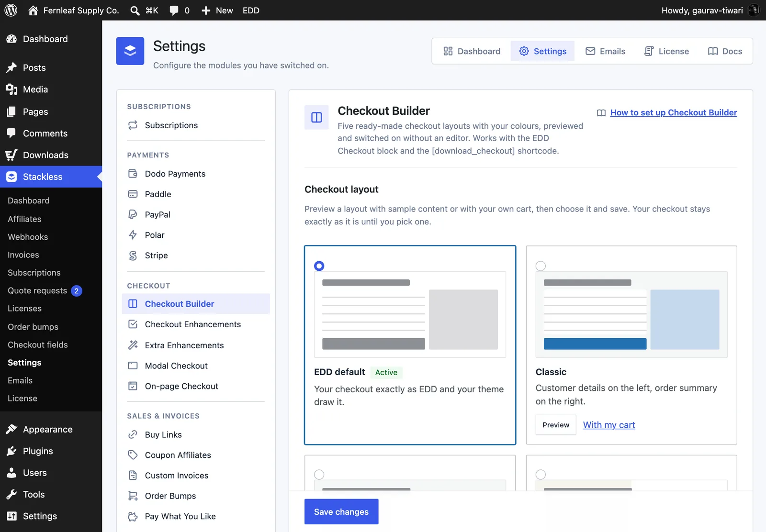Viewport: 766px width, 532px height.
Task: Click the Checkout Enhancements checkmark icon
Action: point(133,324)
